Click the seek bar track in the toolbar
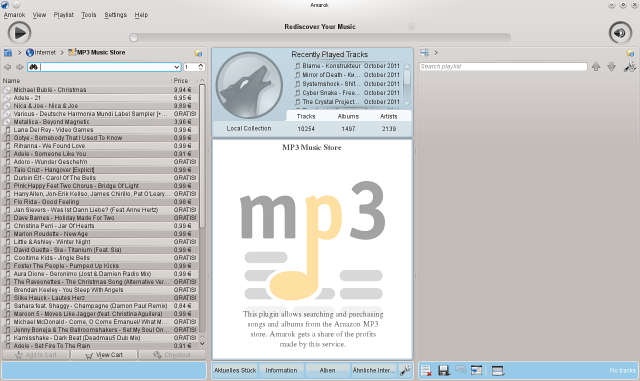Screen dimensions: 640x381 (320, 38)
